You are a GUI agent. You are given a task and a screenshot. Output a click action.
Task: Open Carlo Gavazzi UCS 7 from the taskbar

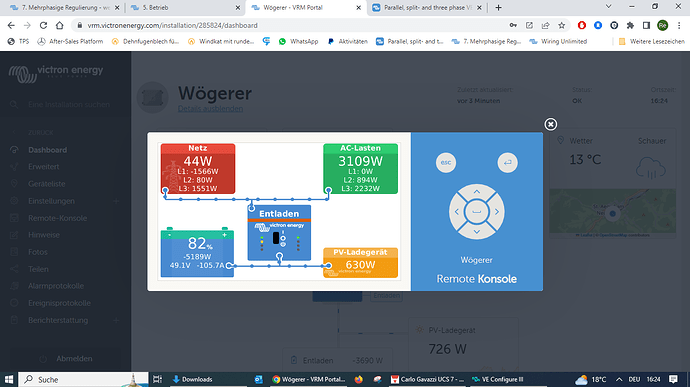[x=427, y=379]
